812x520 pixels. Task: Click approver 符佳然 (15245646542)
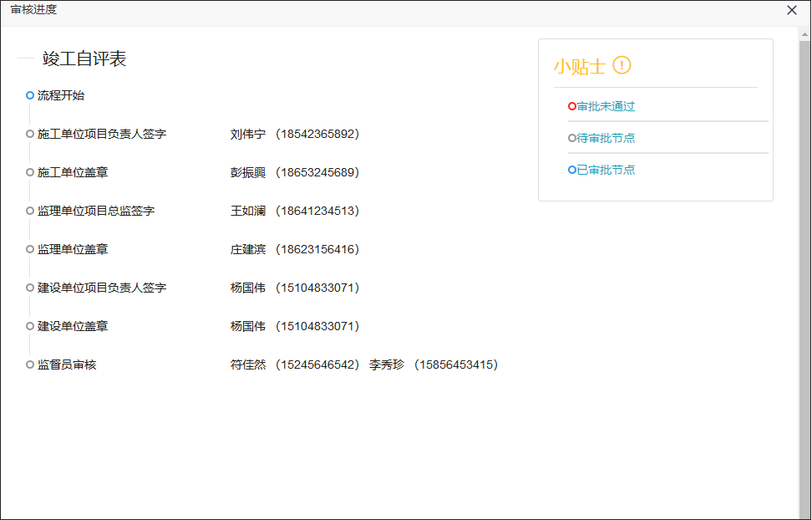(x=295, y=365)
